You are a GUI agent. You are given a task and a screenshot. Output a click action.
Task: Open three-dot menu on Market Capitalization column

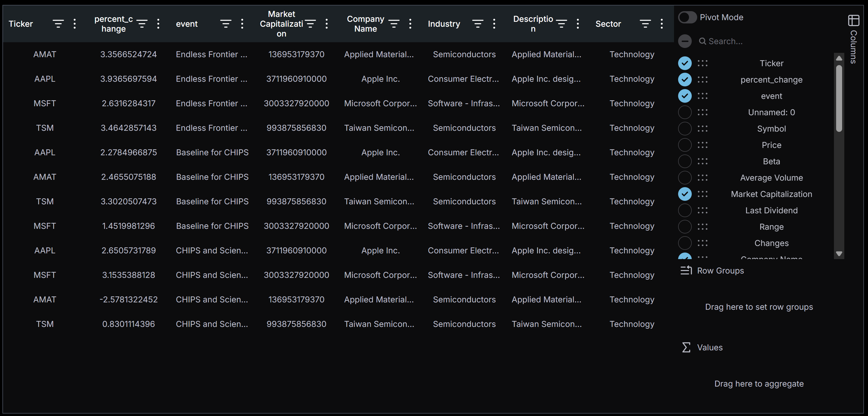(326, 24)
